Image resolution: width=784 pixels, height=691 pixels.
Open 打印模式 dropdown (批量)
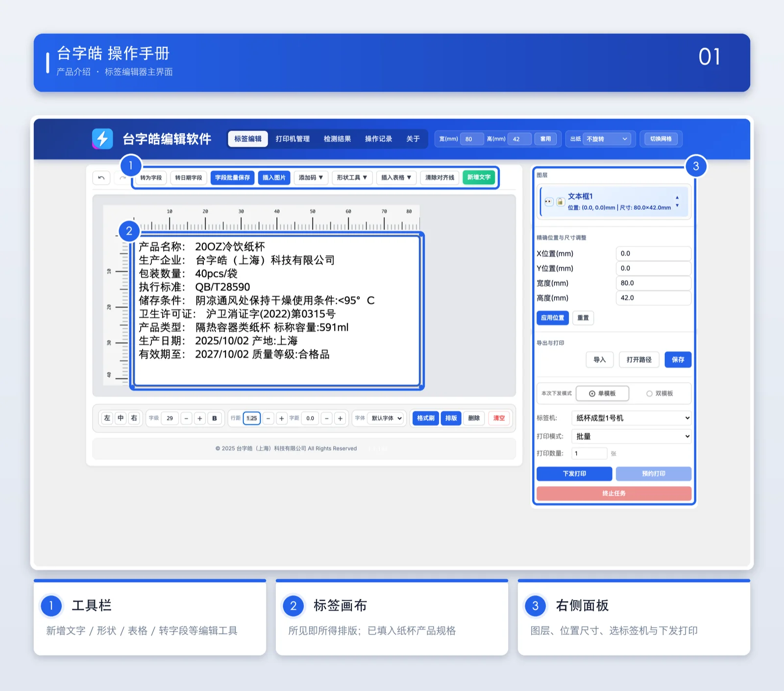coord(631,436)
